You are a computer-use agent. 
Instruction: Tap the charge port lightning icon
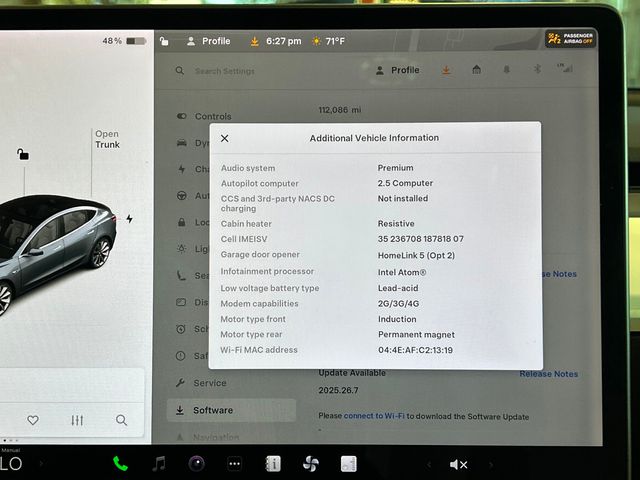[x=129, y=219]
